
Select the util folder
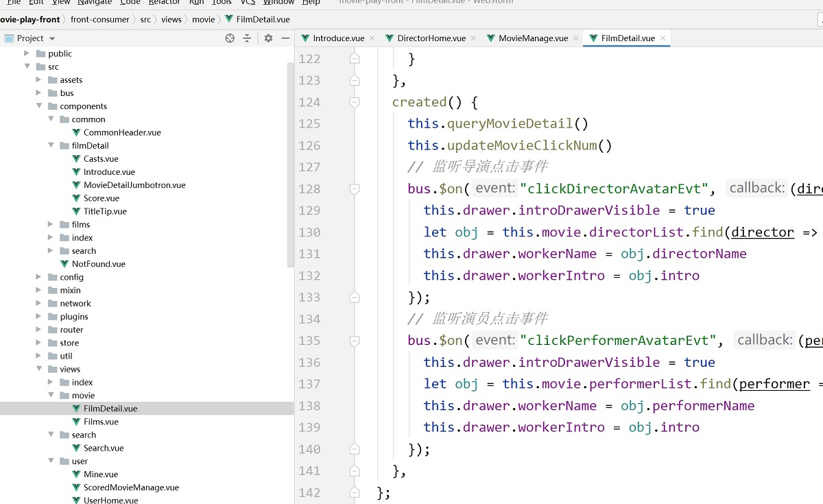click(x=66, y=356)
